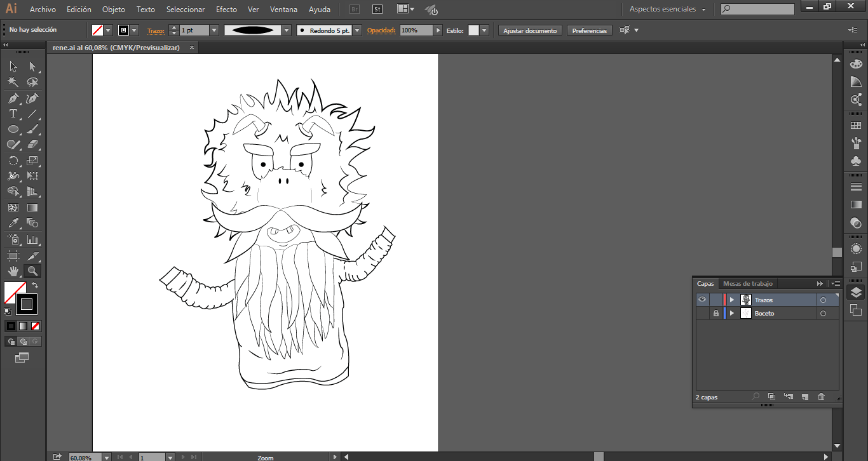Unlock the Boceto layer
This screenshot has height=461, width=868.
pyautogui.click(x=716, y=314)
